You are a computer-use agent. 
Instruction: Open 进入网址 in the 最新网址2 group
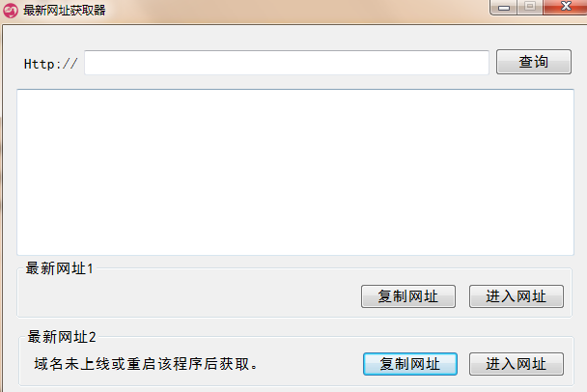pyautogui.click(x=517, y=364)
